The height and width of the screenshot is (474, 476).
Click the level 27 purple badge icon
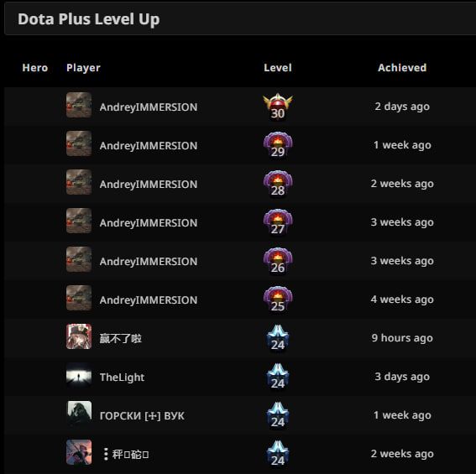tap(278, 221)
